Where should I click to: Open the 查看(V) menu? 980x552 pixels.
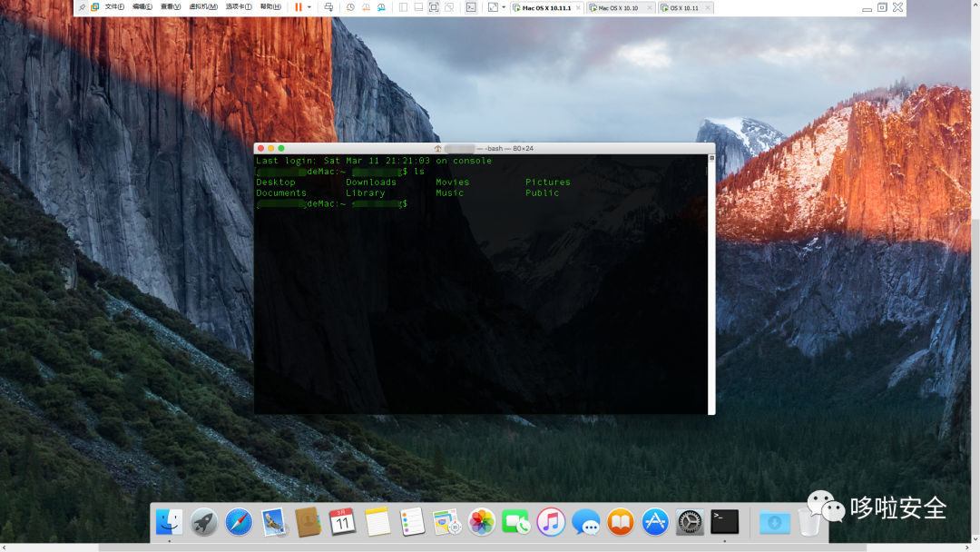(171, 7)
